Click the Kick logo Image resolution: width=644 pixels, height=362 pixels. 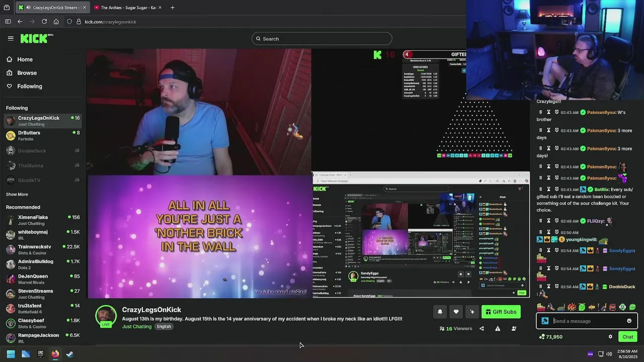point(37,38)
